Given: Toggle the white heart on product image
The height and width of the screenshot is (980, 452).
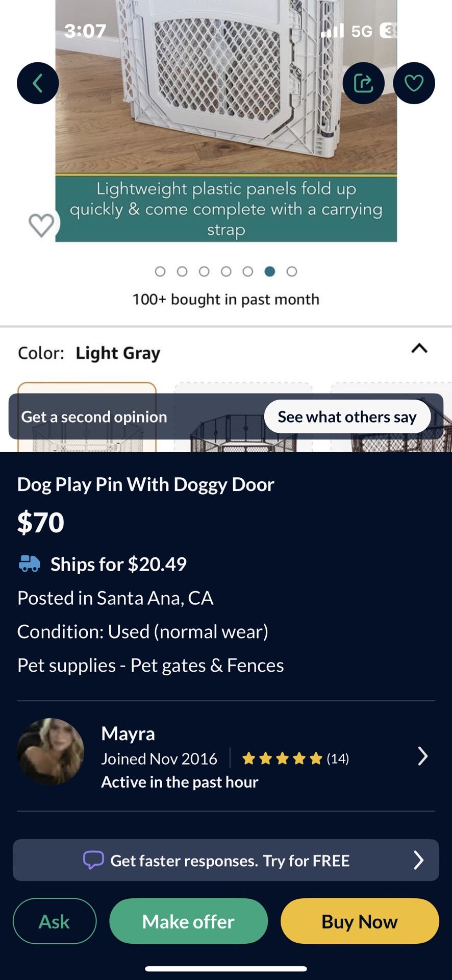Looking at the screenshot, I should pyautogui.click(x=41, y=225).
